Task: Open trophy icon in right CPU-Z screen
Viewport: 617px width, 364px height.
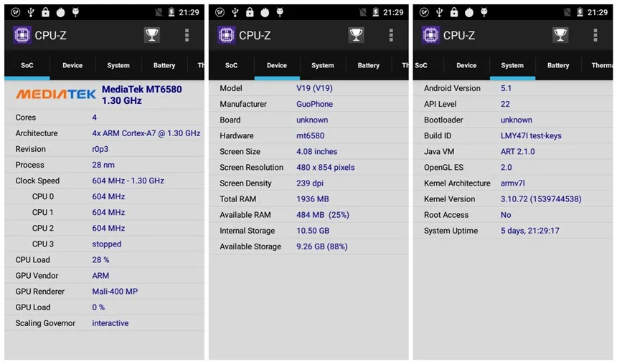Action: point(560,35)
